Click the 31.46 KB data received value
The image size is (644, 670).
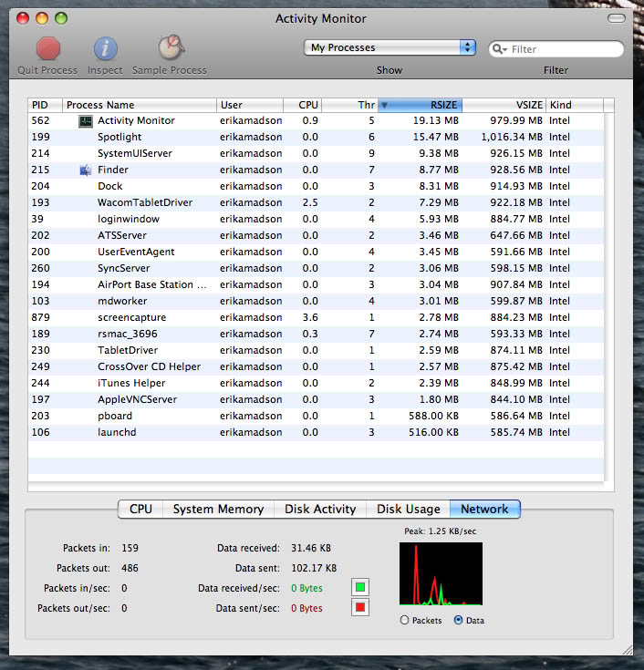coord(311,548)
